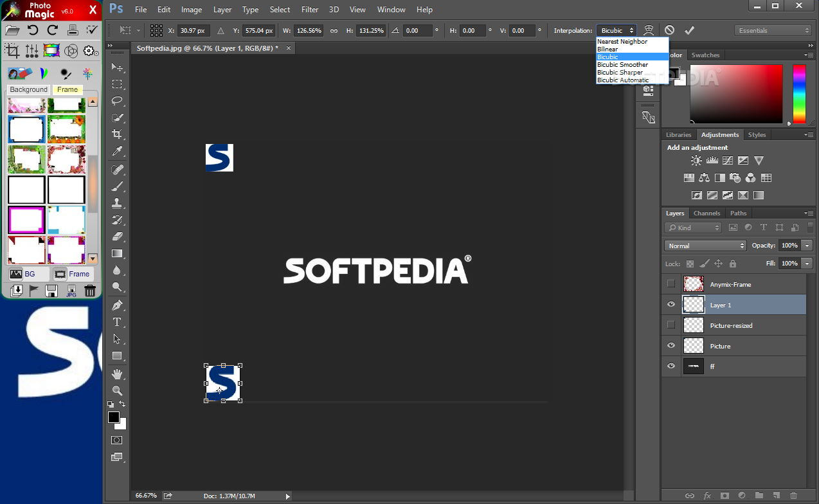
Task: Select the Crop tool in Photoshop toolbar
Action: 118,134
